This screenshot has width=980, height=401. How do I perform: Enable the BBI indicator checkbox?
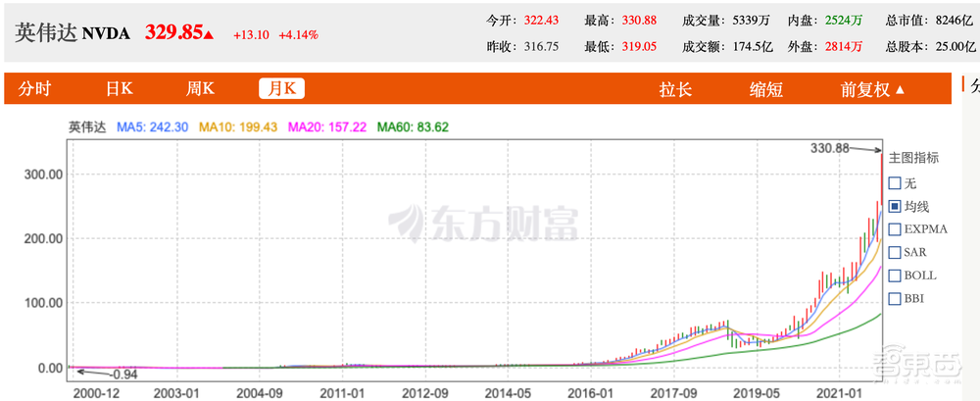pos(895,298)
